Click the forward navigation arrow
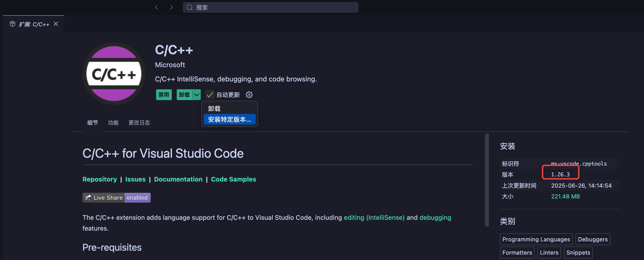Image resolution: width=644 pixels, height=260 pixels. pos(171,8)
